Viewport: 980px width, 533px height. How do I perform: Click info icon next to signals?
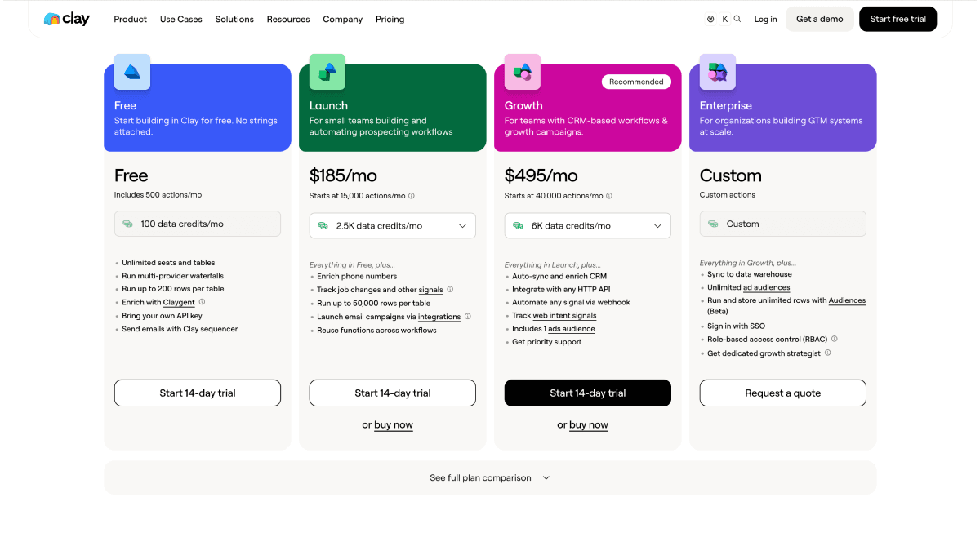coord(450,289)
